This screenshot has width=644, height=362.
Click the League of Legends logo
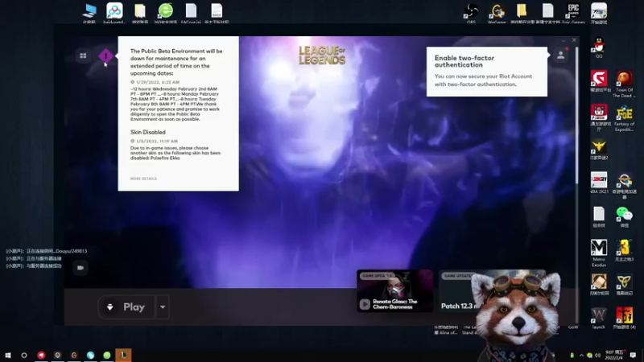click(322, 56)
